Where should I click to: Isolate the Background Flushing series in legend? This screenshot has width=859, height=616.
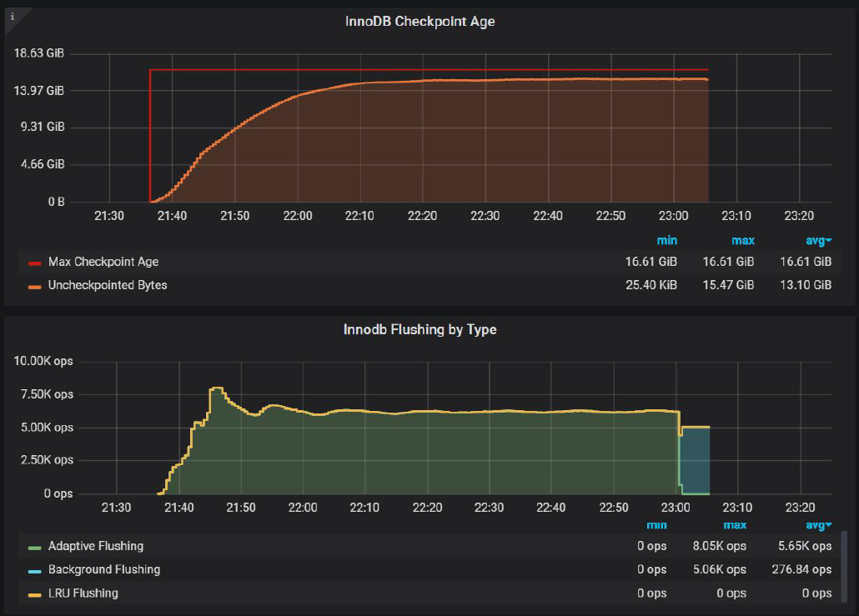tap(103, 569)
